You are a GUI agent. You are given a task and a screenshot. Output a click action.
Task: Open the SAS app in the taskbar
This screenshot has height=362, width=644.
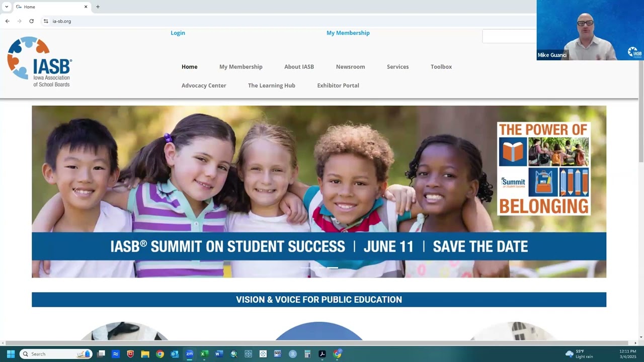click(278, 354)
